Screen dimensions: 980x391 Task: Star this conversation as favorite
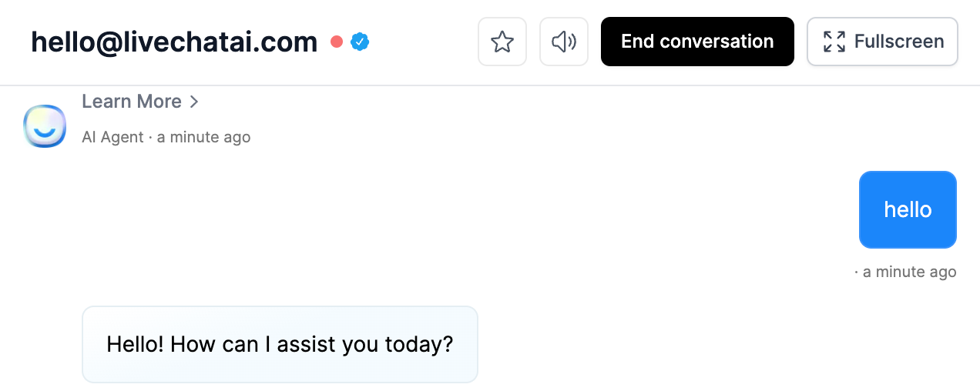pos(502,42)
